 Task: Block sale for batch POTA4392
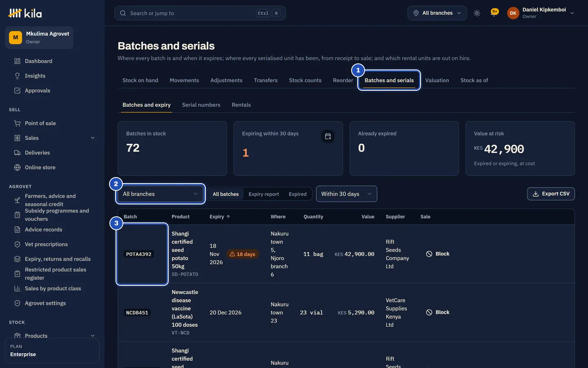click(x=438, y=254)
